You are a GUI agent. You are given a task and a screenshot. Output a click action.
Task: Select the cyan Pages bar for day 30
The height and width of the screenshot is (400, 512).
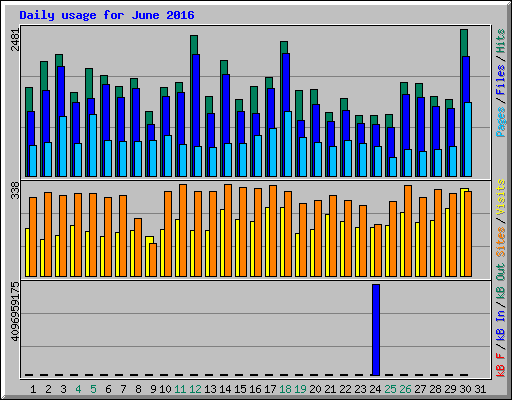coord(468,139)
